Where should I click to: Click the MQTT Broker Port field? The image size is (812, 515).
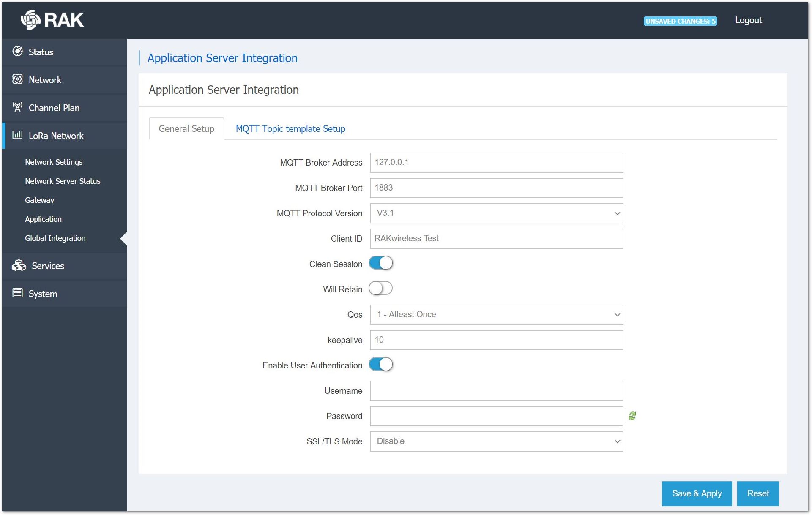[496, 188]
